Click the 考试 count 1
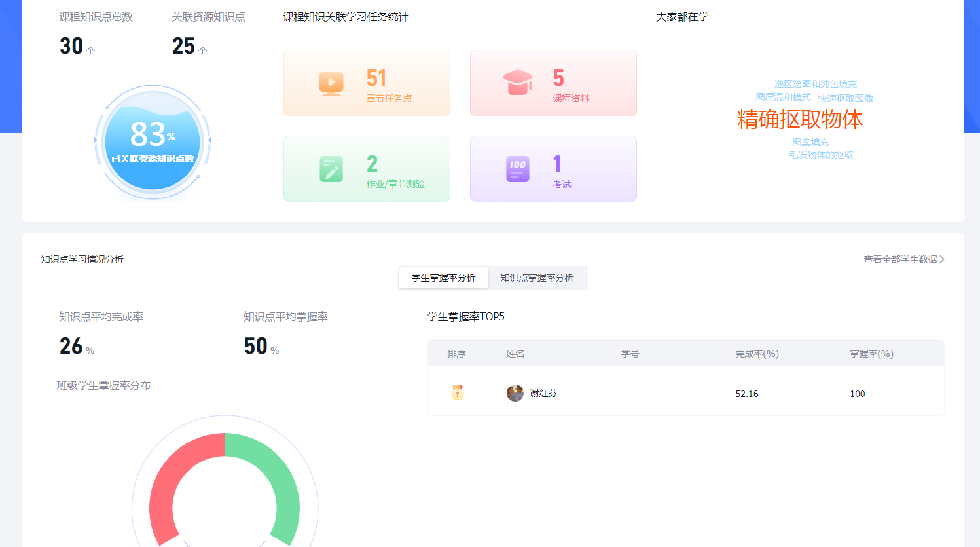This screenshot has width=980, height=547. coord(557,163)
